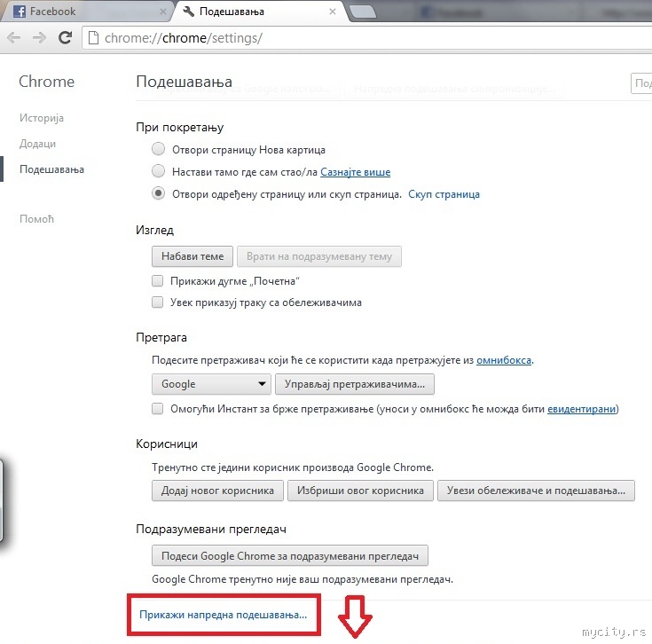Image resolution: width=652 pixels, height=644 pixels.
Task: Click Подеси Google Chrome за подразумевани прегледач
Action: pos(290,556)
